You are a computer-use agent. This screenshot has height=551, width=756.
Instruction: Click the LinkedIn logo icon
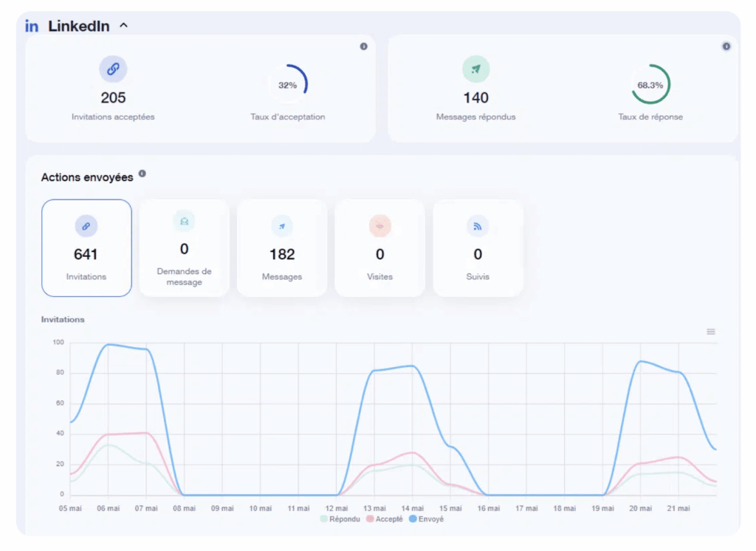[x=32, y=26]
